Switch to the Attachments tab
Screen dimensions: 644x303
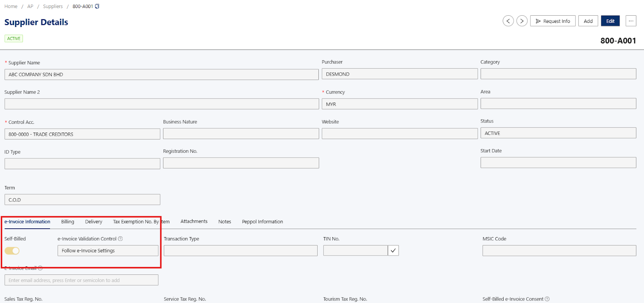(194, 221)
